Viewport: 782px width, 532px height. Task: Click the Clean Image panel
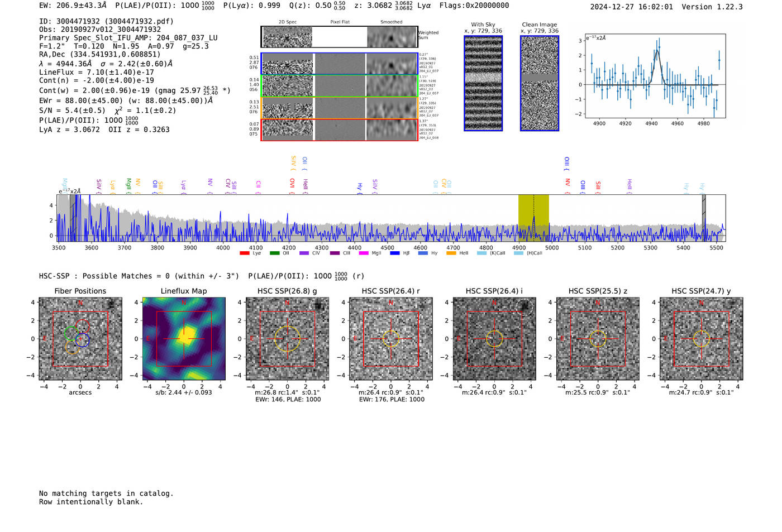(x=540, y=83)
